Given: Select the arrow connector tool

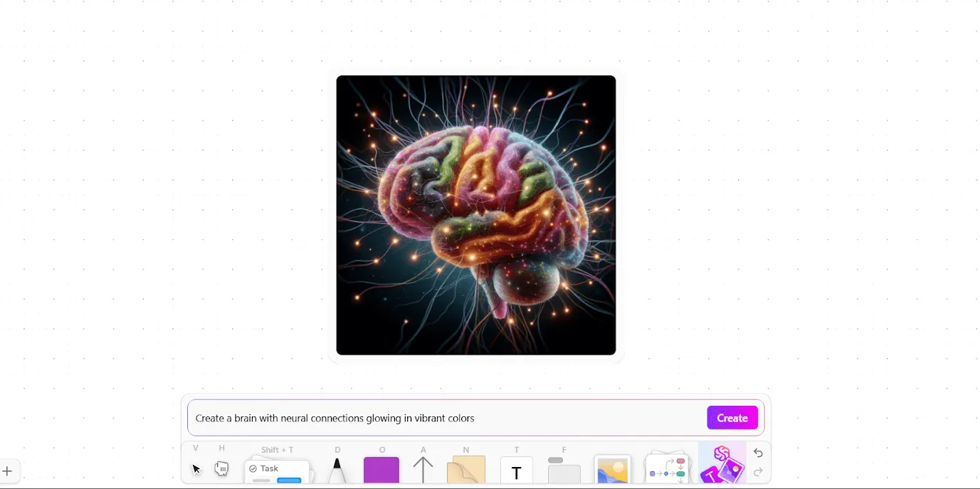Looking at the screenshot, I should coord(423,470).
